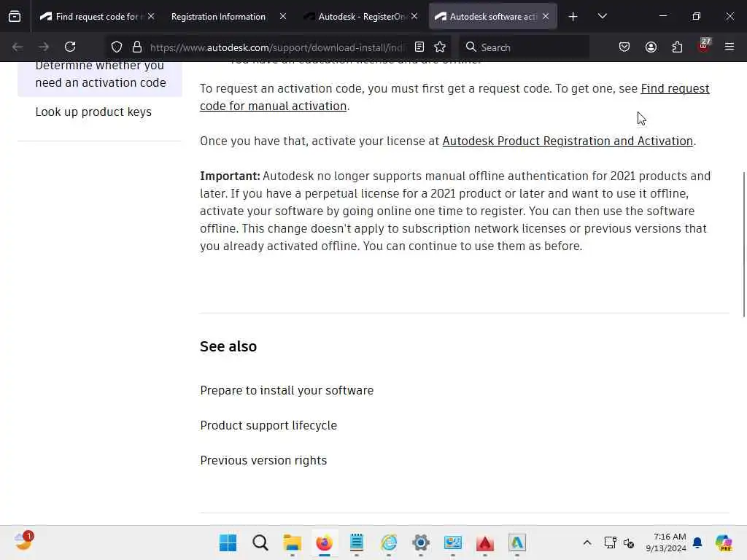The height and width of the screenshot is (560, 747).
Task: Close the Registration Information tab
Action: point(283,16)
